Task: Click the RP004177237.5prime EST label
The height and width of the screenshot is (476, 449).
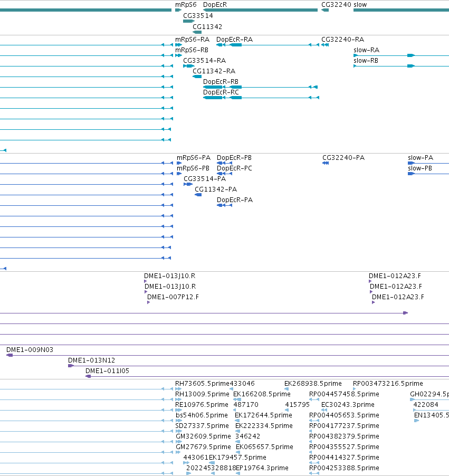Action: 344,426
